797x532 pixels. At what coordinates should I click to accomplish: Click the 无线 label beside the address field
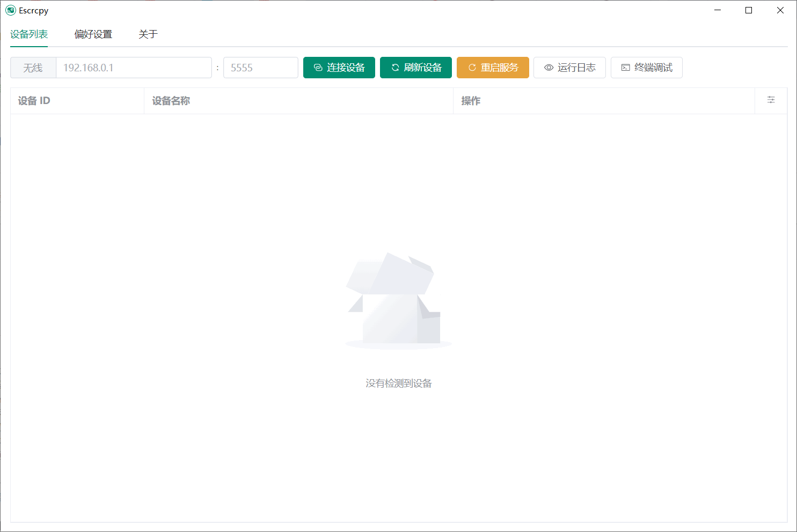point(33,68)
